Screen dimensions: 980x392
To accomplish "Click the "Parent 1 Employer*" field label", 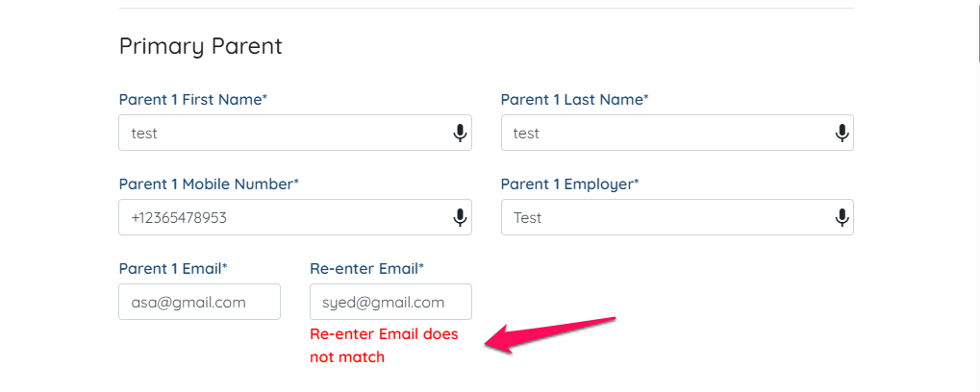I will (x=570, y=184).
